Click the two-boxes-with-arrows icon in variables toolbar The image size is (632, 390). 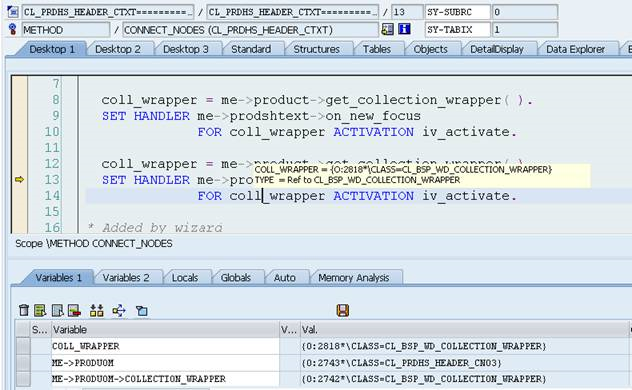96,310
